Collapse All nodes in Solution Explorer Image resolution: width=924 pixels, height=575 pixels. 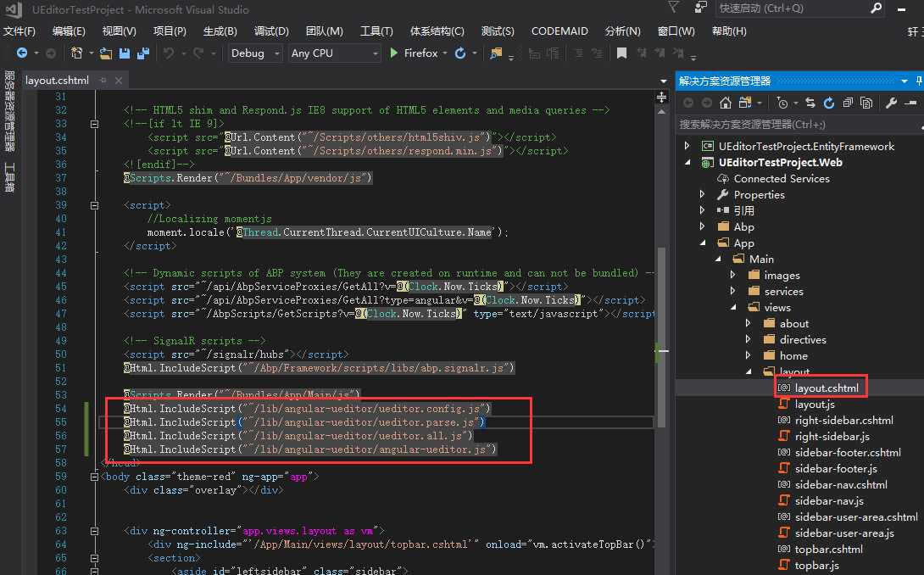[x=848, y=103]
